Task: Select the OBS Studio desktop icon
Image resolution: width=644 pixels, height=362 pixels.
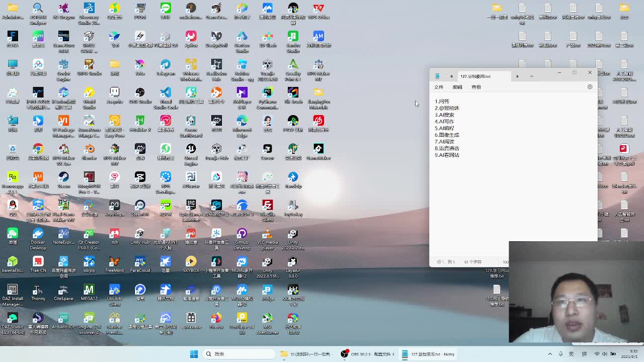Action: pos(140,96)
